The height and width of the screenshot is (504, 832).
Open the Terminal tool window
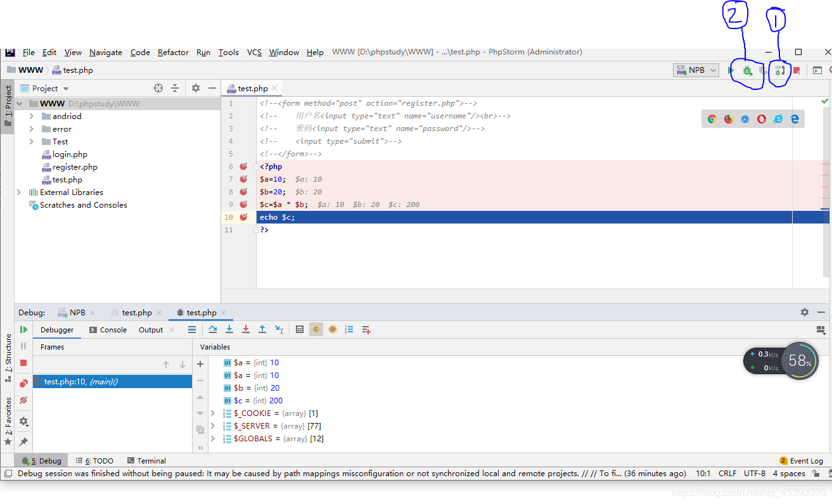pyautogui.click(x=146, y=461)
